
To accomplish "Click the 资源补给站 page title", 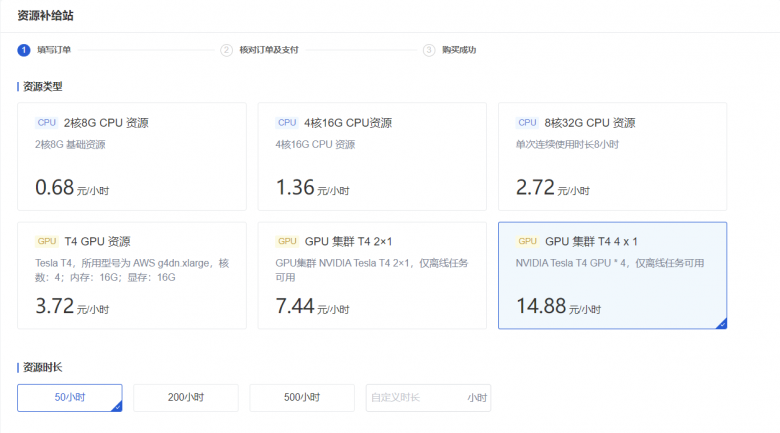I will 45,16.
